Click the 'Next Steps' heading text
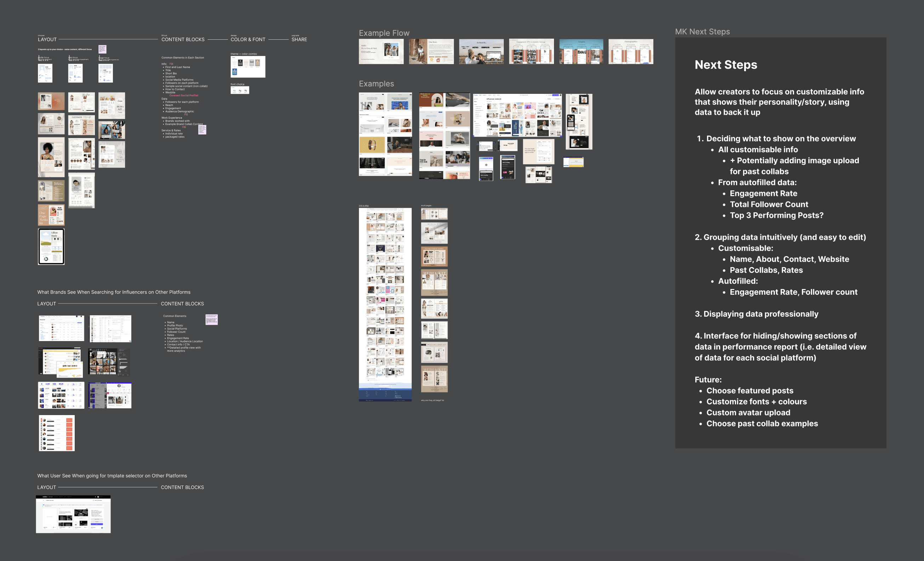 click(725, 65)
